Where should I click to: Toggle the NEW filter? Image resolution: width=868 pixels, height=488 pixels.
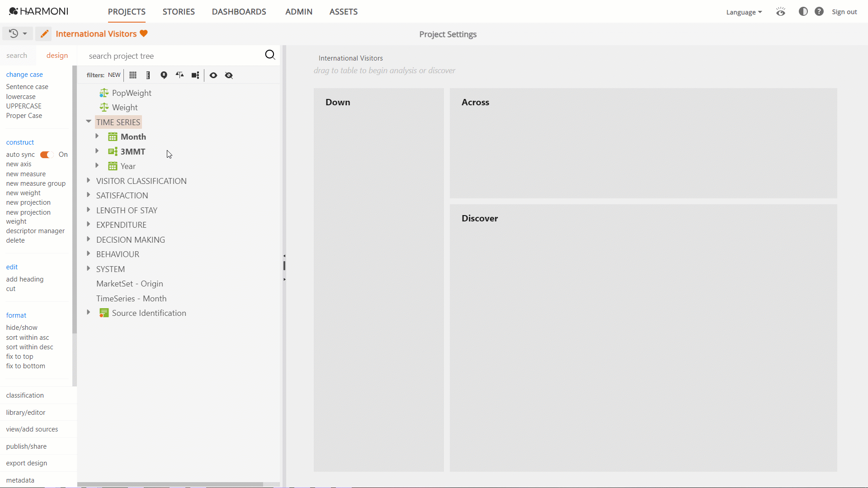tap(114, 75)
